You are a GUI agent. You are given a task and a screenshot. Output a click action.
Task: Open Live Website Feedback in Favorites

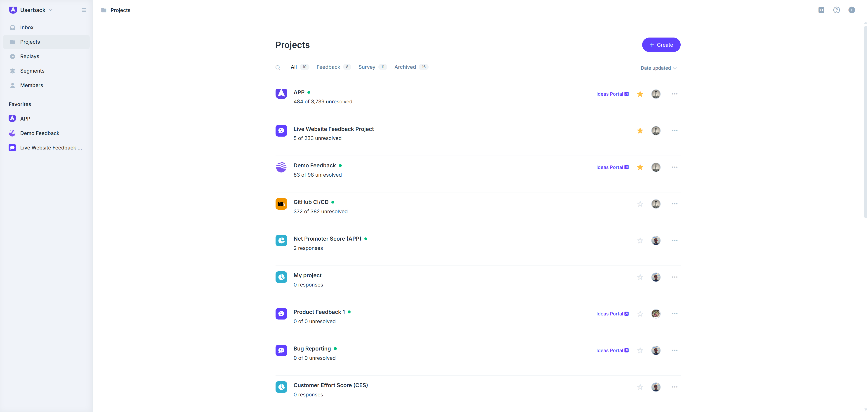pos(51,148)
